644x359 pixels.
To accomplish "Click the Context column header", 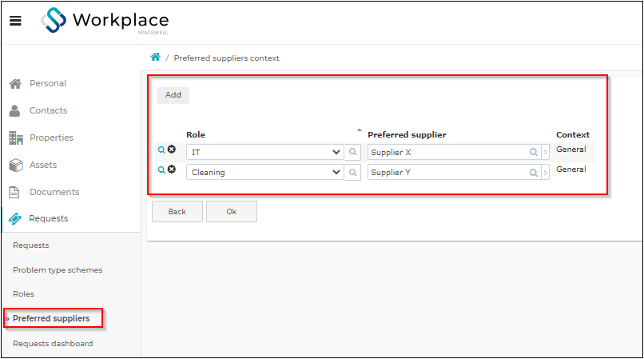I will tap(573, 135).
